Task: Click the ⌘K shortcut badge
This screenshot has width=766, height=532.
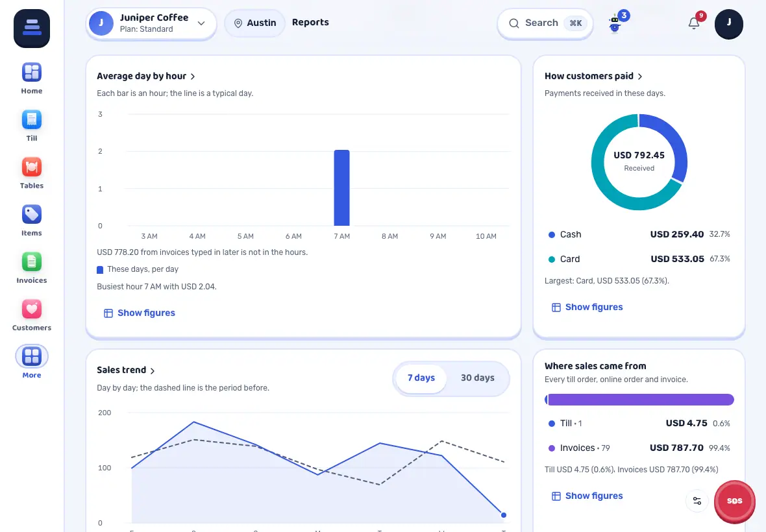Action: (x=576, y=23)
